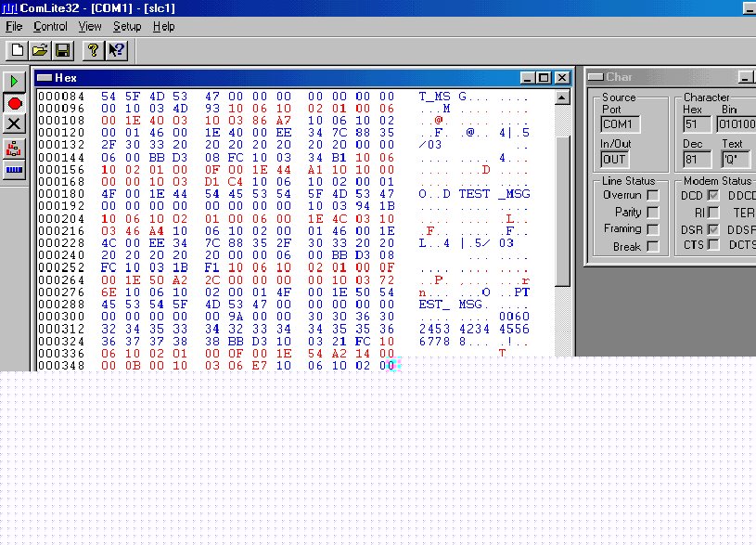The width and height of the screenshot is (756, 545).
Task: Open a file with the folder icon
Action: (x=40, y=50)
